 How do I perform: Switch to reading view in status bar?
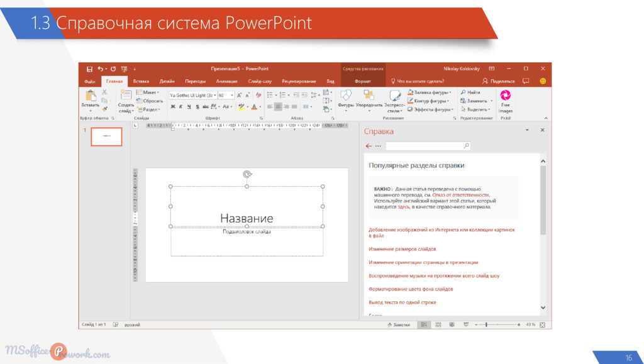pos(452,324)
